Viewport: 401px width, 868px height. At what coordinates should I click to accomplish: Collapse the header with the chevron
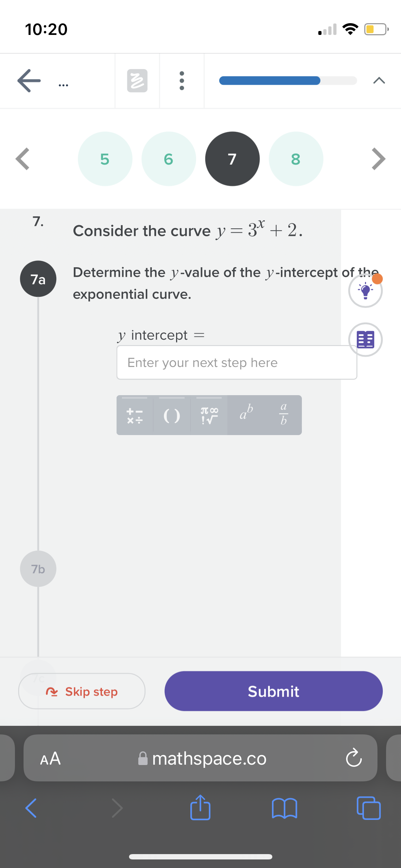379,81
